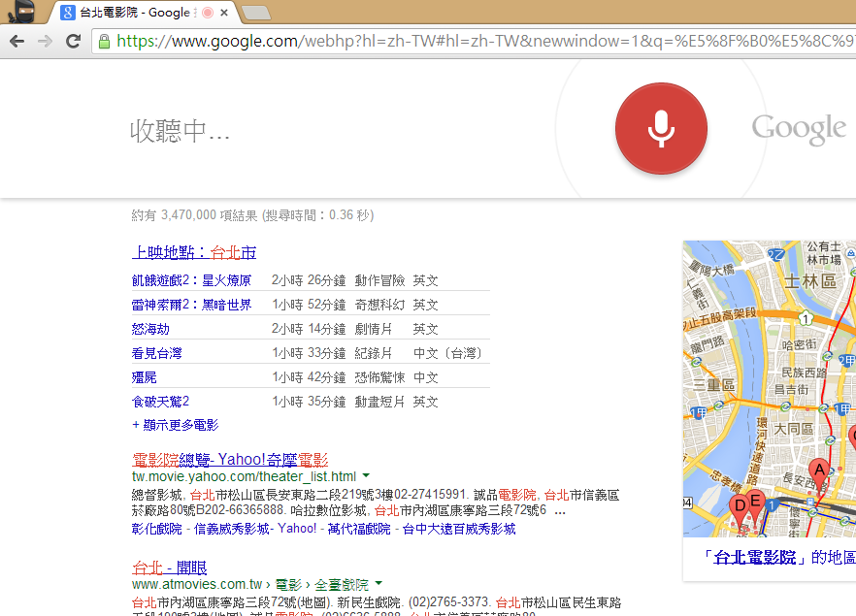The width and height of the screenshot is (856, 616).
Task: Click the green padlock security icon
Action: [x=104, y=42]
